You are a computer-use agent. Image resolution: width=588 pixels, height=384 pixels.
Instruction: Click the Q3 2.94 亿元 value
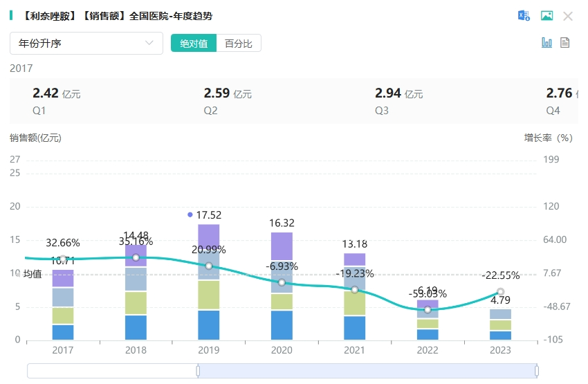(399, 93)
